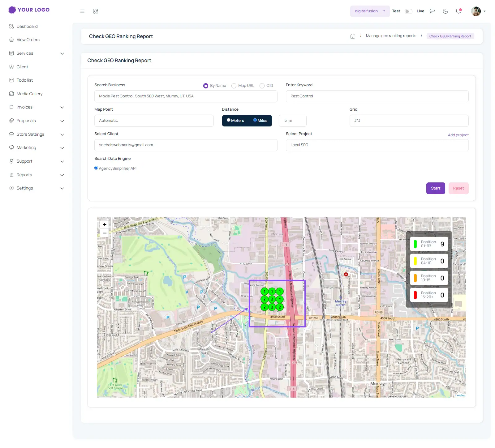Click the hamburger menu icon
Image resolution: width=495 pixels, height=448 pixels.
pos(82,11)
